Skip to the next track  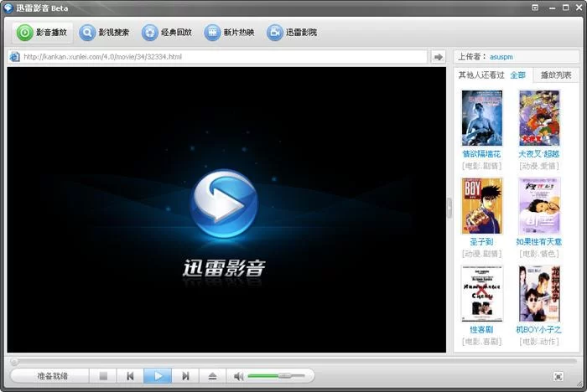click(185, 376)
